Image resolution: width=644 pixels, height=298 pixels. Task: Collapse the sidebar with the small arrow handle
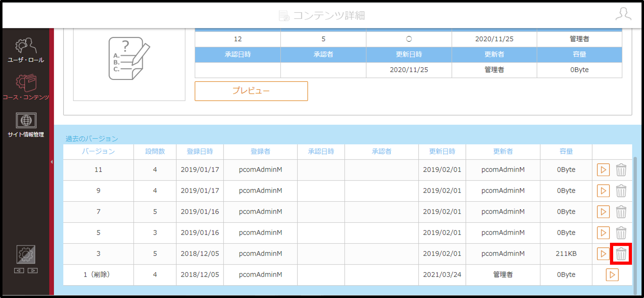(x=52, y=162)
